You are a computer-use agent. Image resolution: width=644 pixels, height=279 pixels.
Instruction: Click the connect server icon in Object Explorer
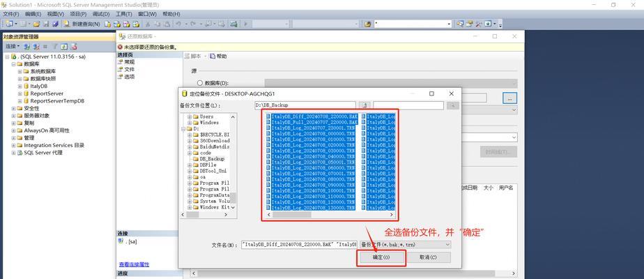[x=26, y=47]
